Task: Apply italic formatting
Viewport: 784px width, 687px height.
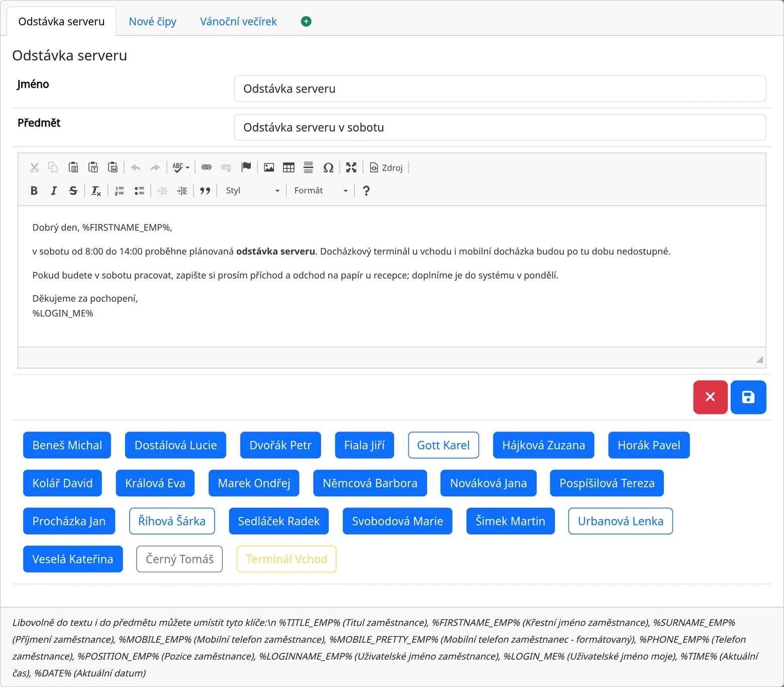Action: click(54, 191)
